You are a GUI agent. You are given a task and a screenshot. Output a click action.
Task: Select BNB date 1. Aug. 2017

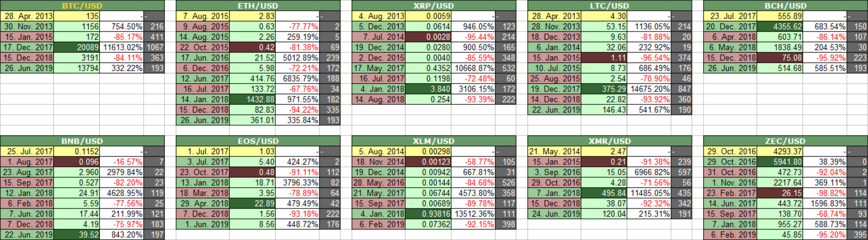[27, 162]
